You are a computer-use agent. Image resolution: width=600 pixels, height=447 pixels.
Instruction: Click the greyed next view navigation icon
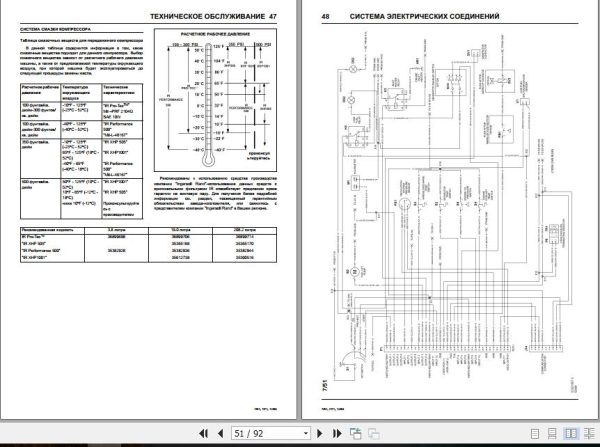click(373, 434)
